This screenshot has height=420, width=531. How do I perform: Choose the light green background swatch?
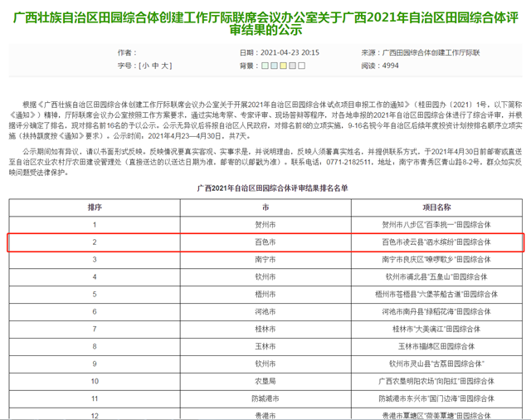[x=265, y=66]
